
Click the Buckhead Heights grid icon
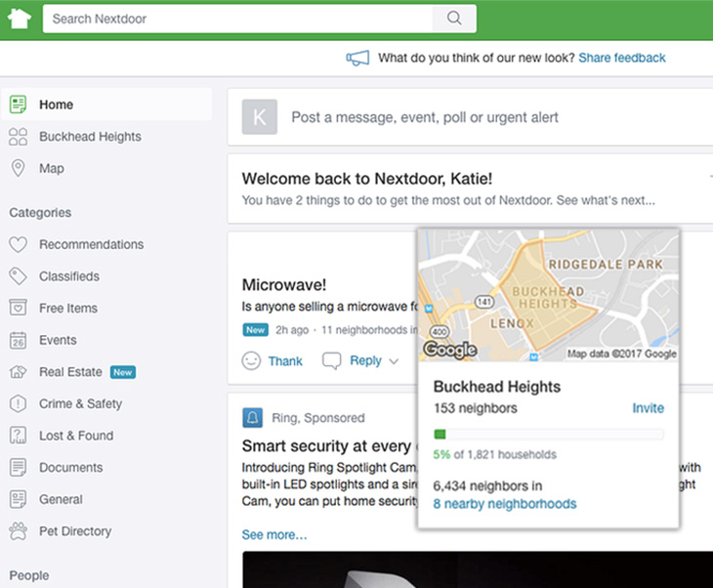tap(19, 137)
